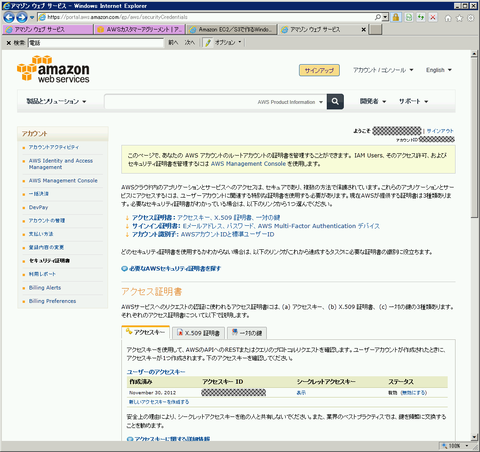Open the アカウント / コンソール dropdown
Viewport: 480px width, 452px height.
tap(383, 70)
